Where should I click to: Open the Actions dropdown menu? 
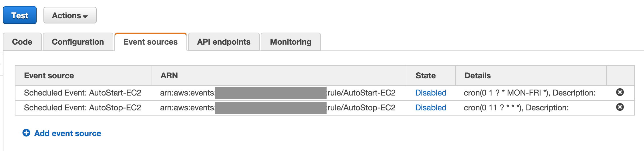(x=70, y=15)
